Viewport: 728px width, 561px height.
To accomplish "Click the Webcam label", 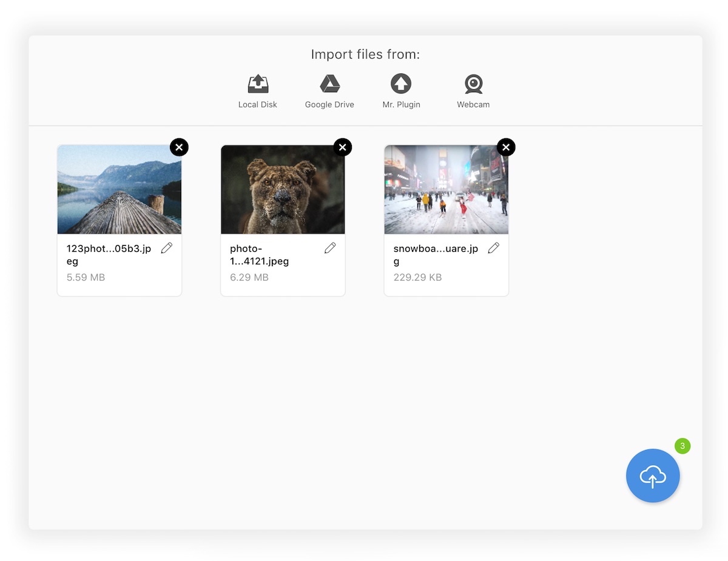I will click(x=473, y=104).
